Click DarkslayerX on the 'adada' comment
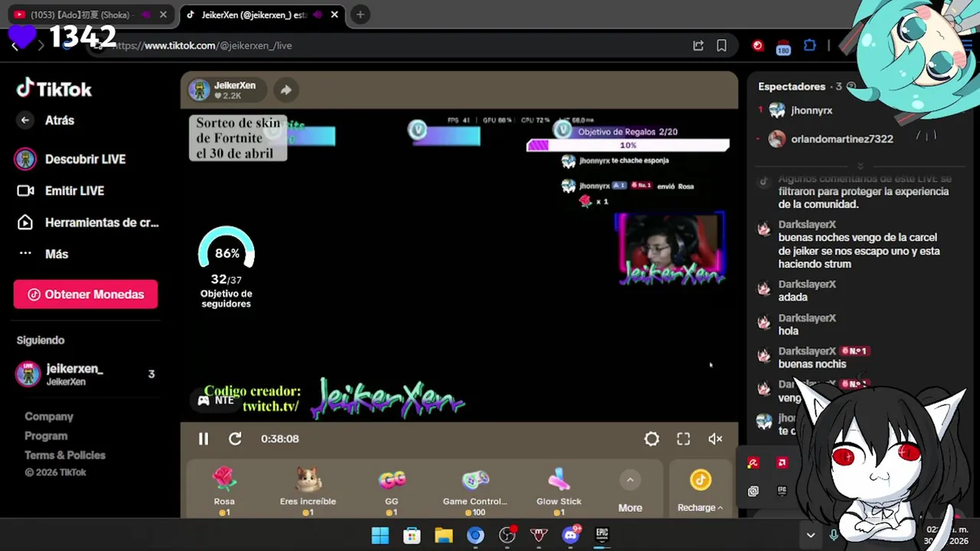The height and width of the screenshot is (551, 980). [807, 284]
